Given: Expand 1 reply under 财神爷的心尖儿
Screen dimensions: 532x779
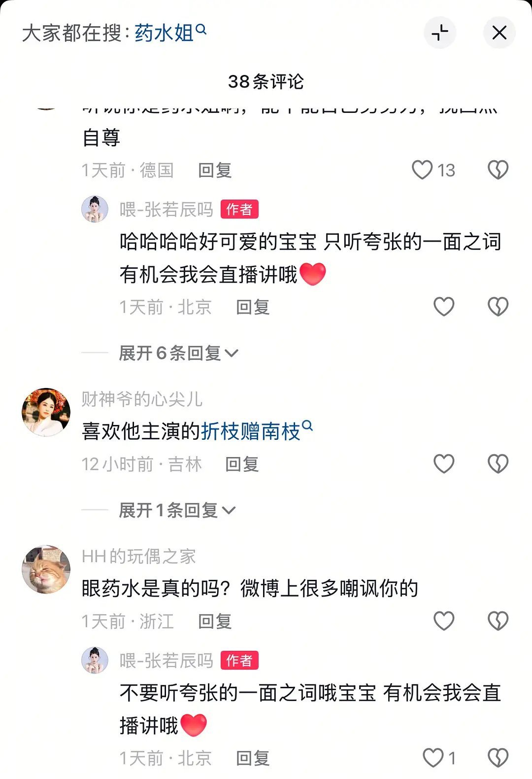Looking at the screenshot, I should [177, 510].
